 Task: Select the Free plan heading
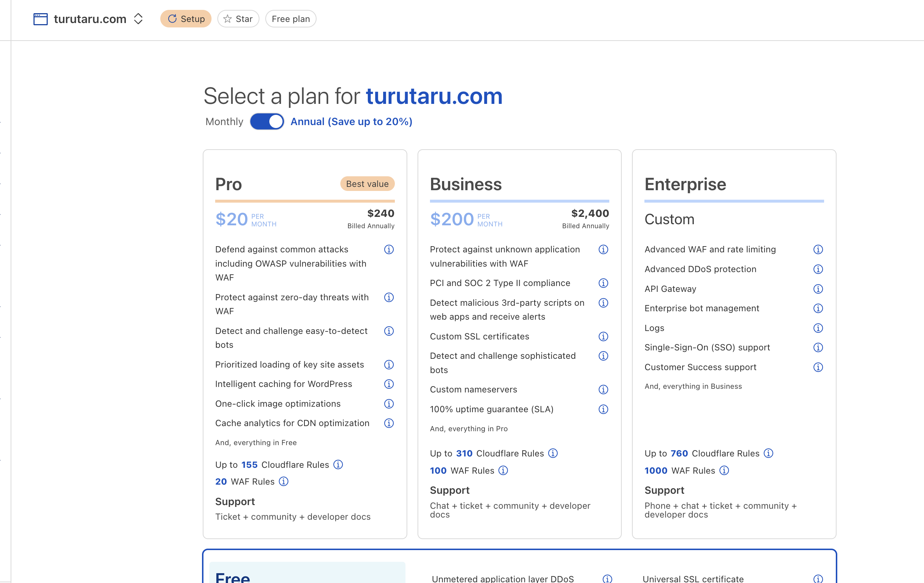[232, 577]
